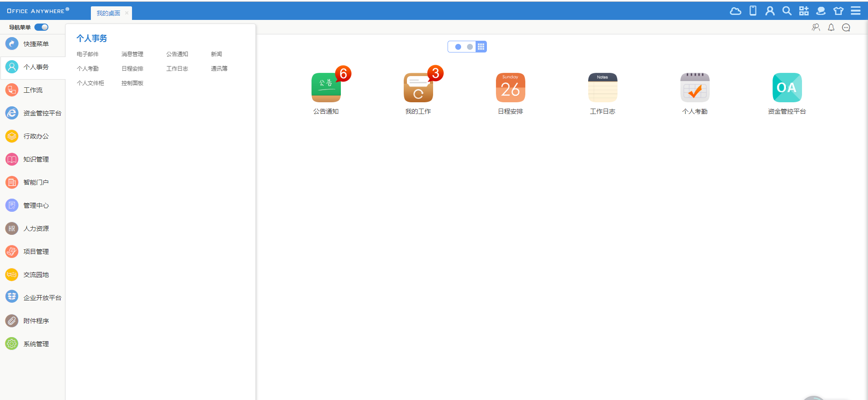Switch to the 我的桌面 tab

click(x=108, y=13)
